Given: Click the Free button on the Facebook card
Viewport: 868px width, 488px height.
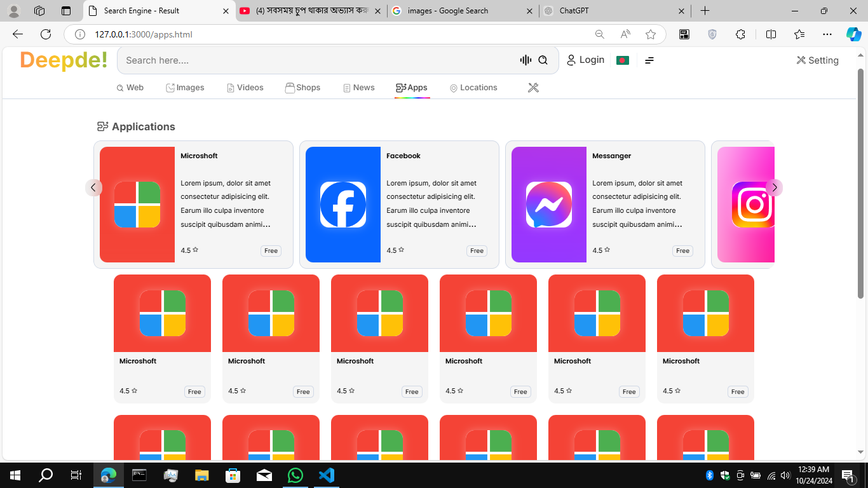Looking at the screenshot, I should pos(477,251).
